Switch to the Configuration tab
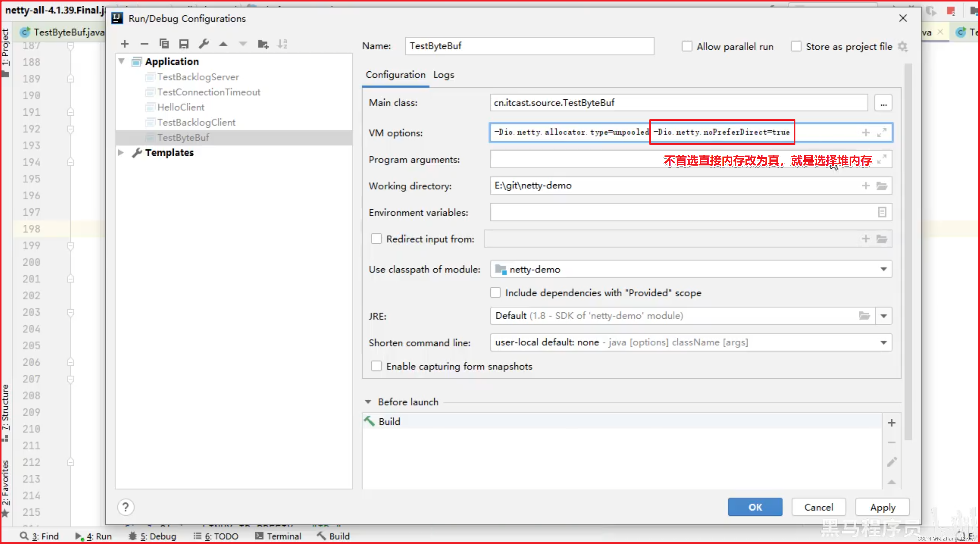 click(395, 74)
